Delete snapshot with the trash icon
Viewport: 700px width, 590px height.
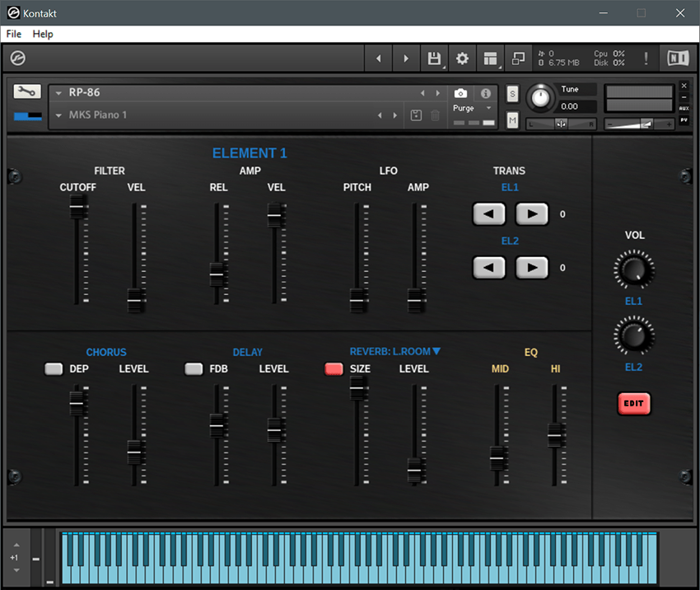tap(436, 115)
